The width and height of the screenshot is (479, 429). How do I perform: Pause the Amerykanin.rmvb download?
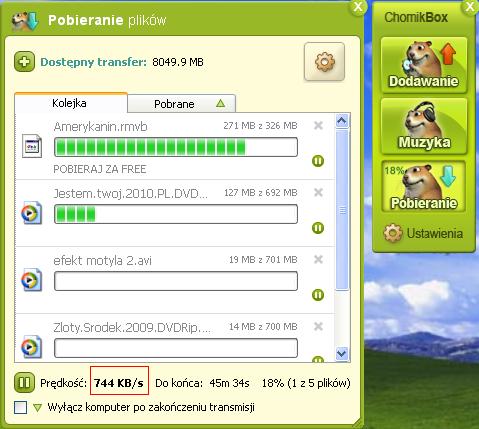point(318,161)
